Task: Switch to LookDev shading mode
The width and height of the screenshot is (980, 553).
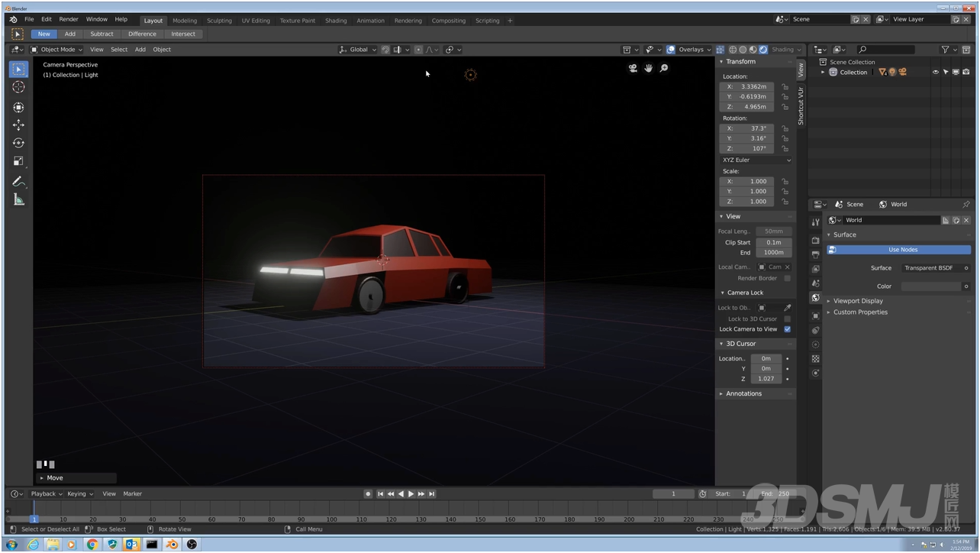Action: (753, 50)
